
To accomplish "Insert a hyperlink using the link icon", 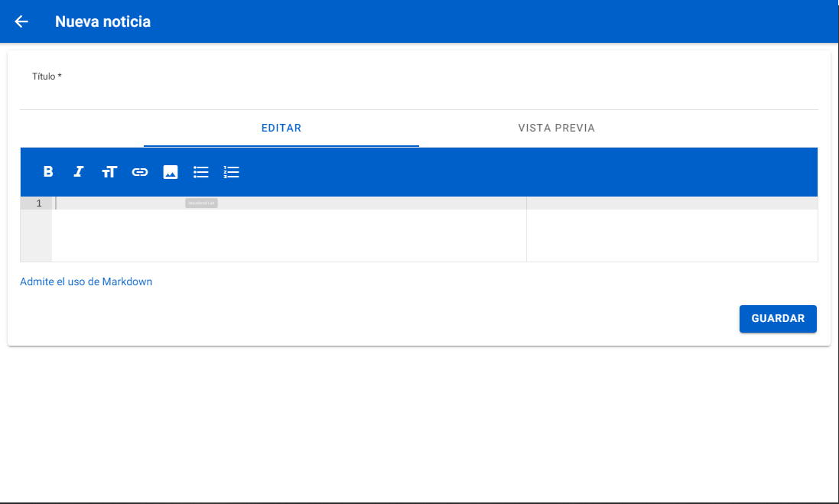I will [x=140, y=172].
